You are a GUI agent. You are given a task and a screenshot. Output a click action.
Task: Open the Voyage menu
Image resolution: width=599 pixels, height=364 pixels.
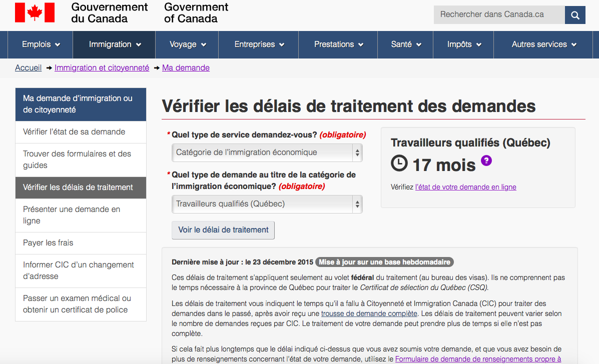(x=188, y=44)
